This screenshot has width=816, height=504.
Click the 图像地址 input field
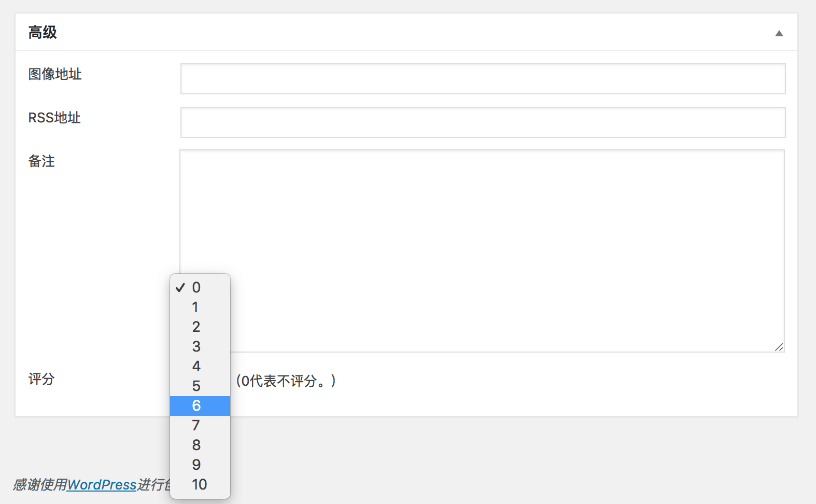pos(483,79)
